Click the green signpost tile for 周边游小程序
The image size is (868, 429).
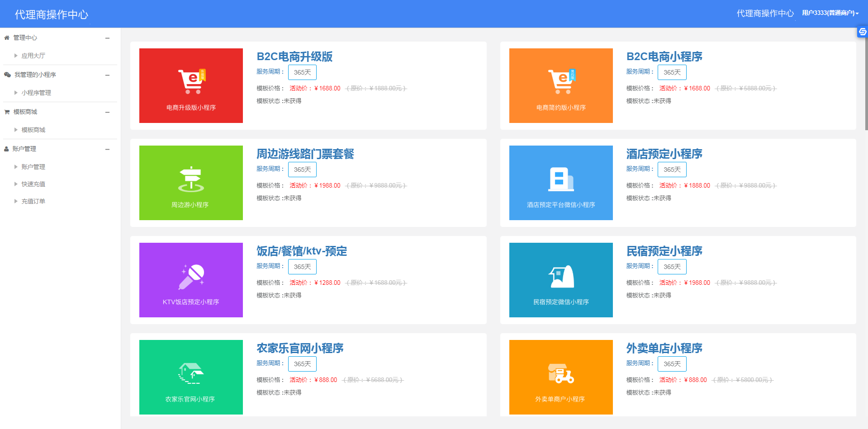[x=190, y=183]
